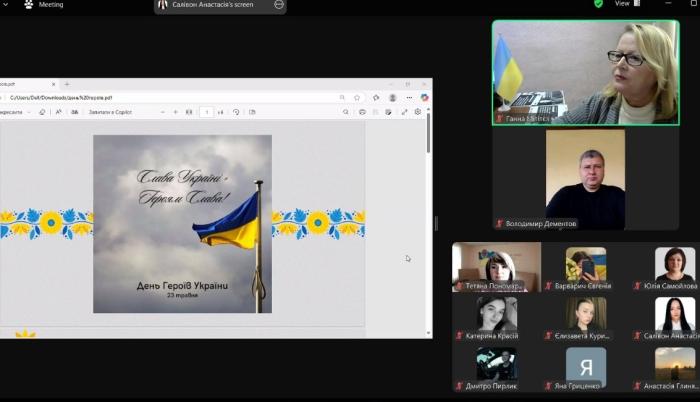
Task: Open screen share options ellipsis button
Action: 279,4
